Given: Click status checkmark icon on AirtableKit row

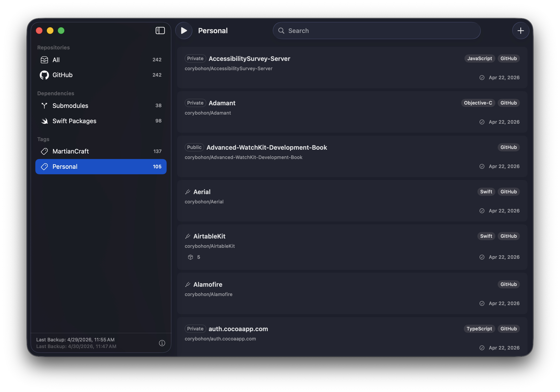Looking at the screenshot, I should click(482, 257).
